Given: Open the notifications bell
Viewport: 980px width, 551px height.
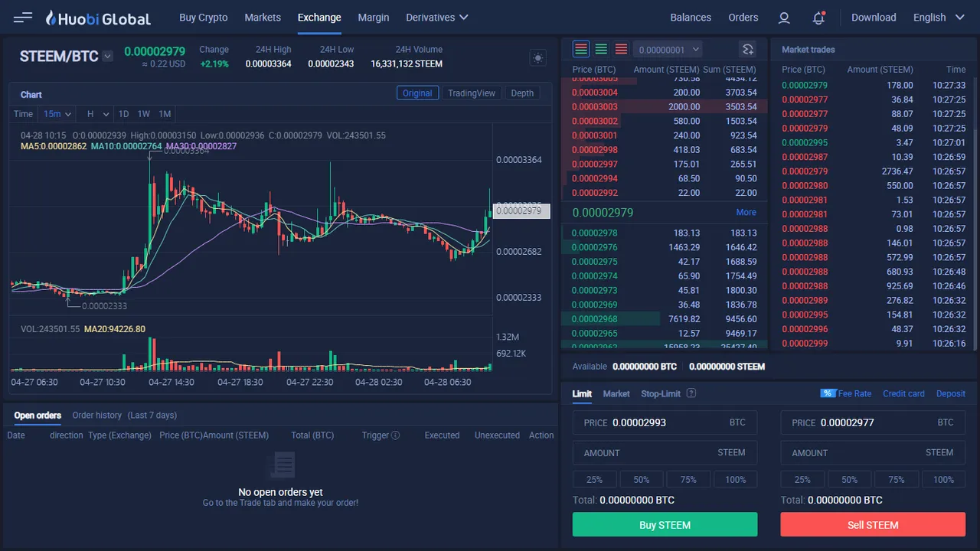Looking at the screenshot, I should tap(818, 18).
